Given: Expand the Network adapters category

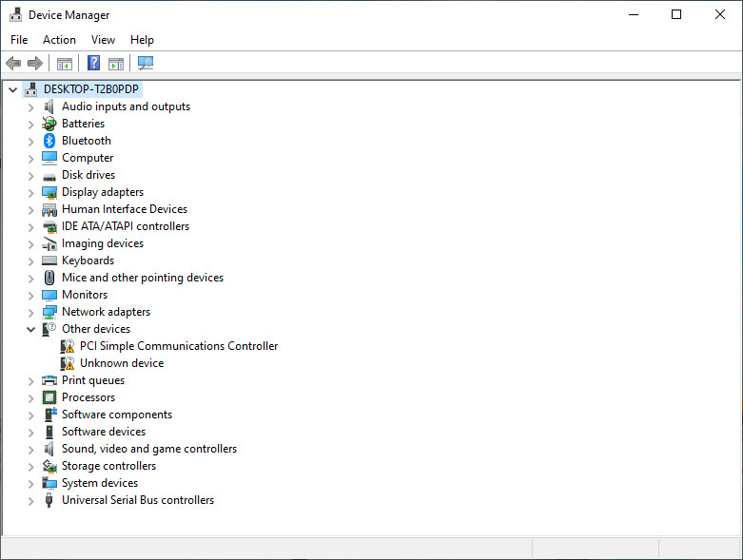Looking at the screenshot, I should pos(30,312).
